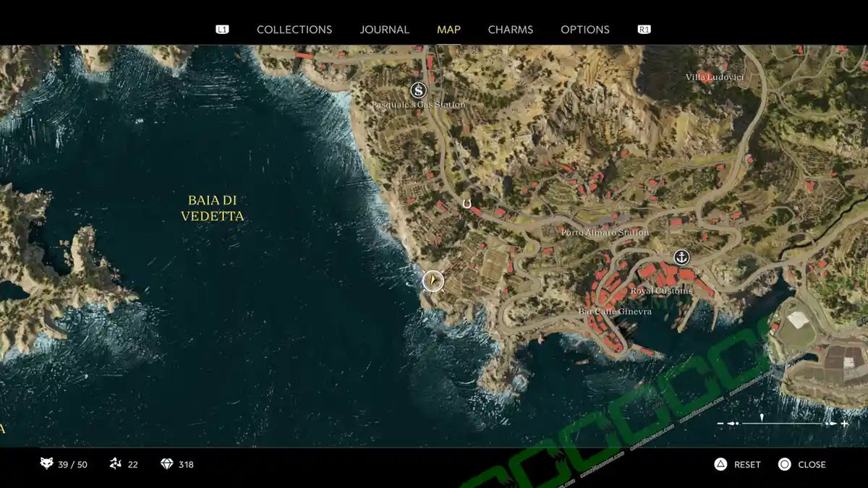
Task: Switch to the Journal tab
Action: tap(384, 30)
